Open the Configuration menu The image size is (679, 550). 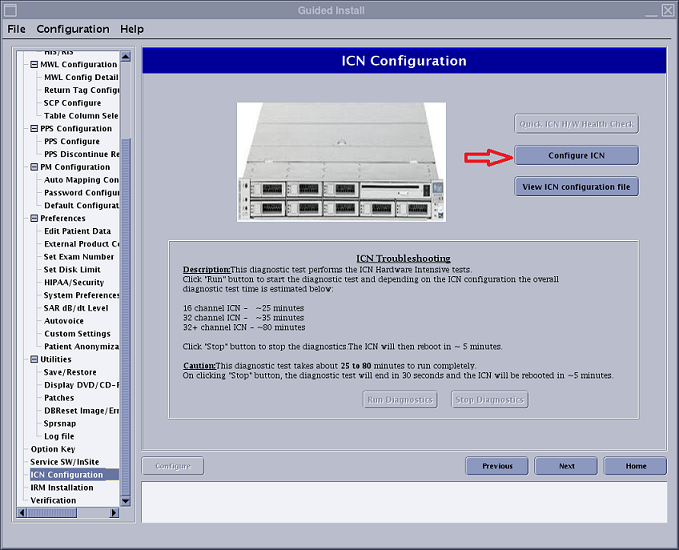click(72, 29)
